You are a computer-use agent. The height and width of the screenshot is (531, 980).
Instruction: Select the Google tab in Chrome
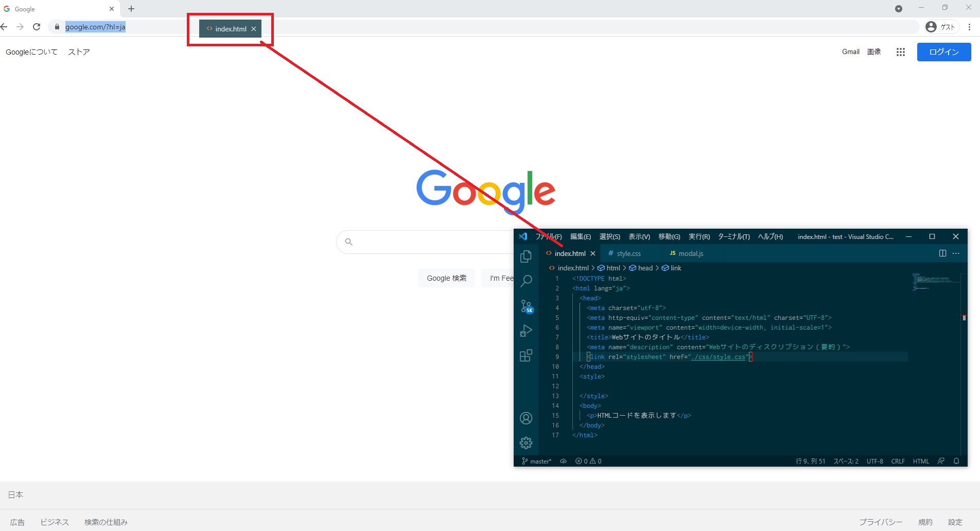[59, 9]
